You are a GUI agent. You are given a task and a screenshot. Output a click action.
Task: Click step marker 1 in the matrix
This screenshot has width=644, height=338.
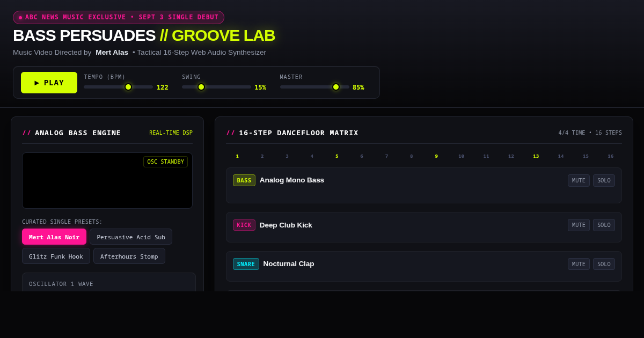(x=237, y=156)
